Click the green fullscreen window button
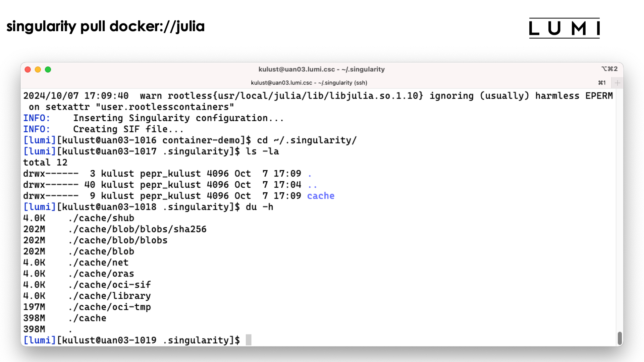The height and width of the screenshot is (362, 644). click(48, 69)
